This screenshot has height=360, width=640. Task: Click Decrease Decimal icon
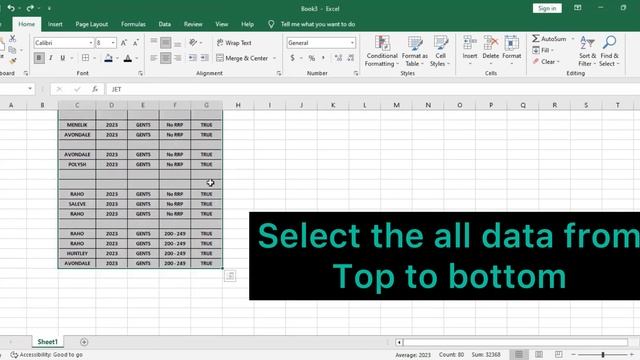[x=351, y=58]
